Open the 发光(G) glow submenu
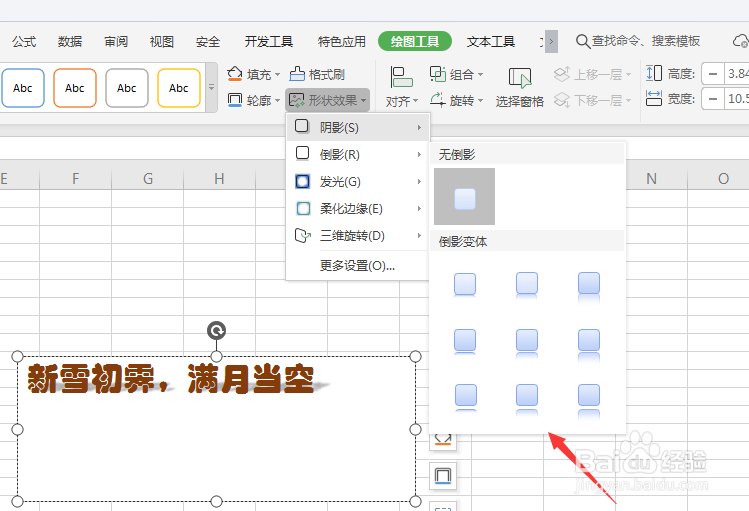749x511 pixels. point(358,181)
